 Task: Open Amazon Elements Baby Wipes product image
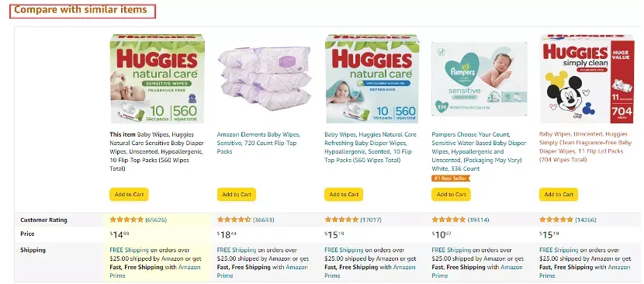pos(264,79)
